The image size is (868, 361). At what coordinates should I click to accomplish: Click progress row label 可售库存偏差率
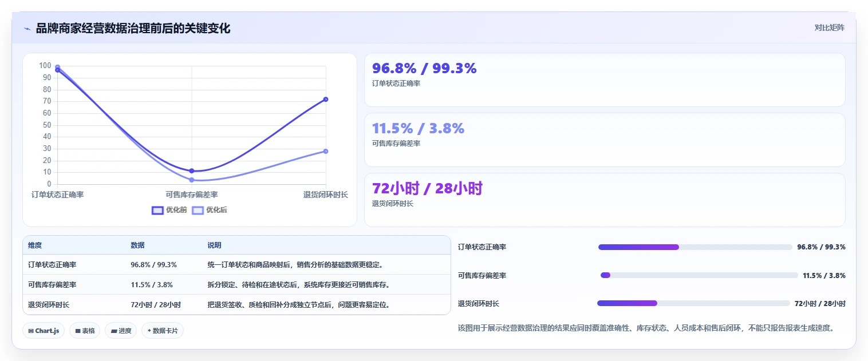tap(482, 275)
